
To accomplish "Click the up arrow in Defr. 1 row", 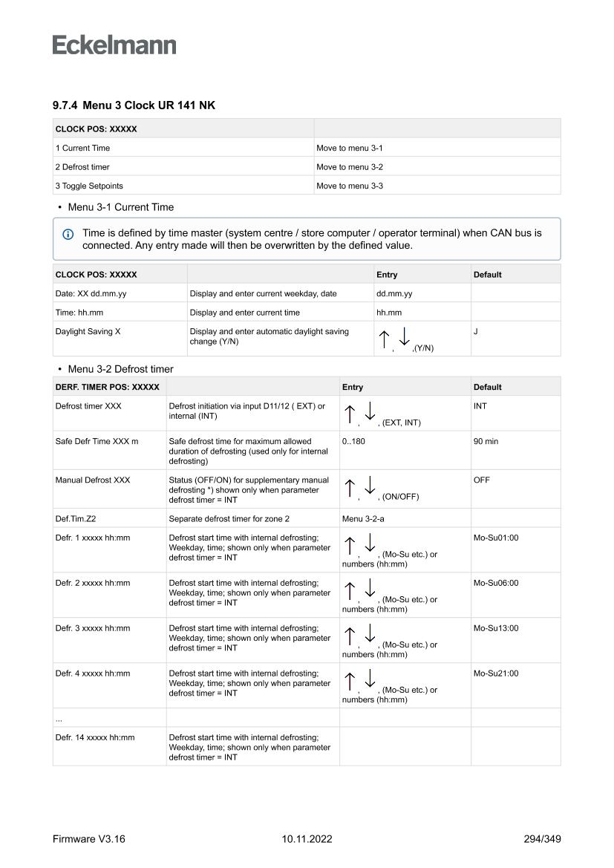I will click(349, 546).
